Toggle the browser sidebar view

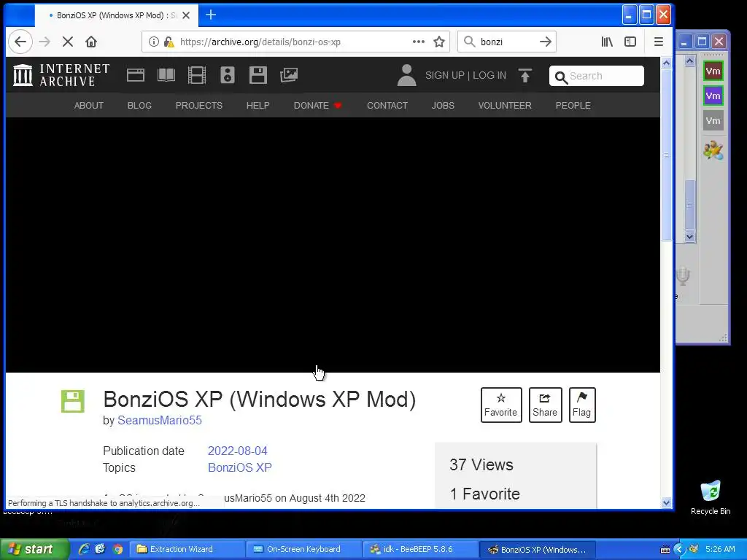click(630, 42)
